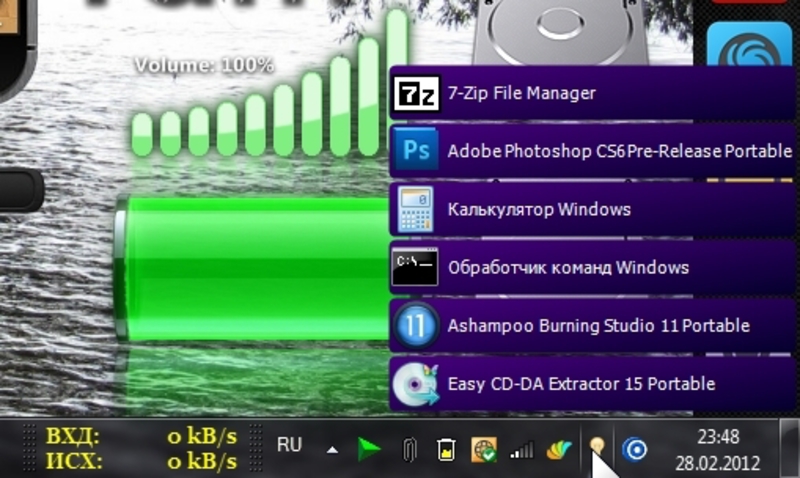Expand hidden tray icons arrow
Image resolution: width=800 pixels, height=478 pixels.
331,450
